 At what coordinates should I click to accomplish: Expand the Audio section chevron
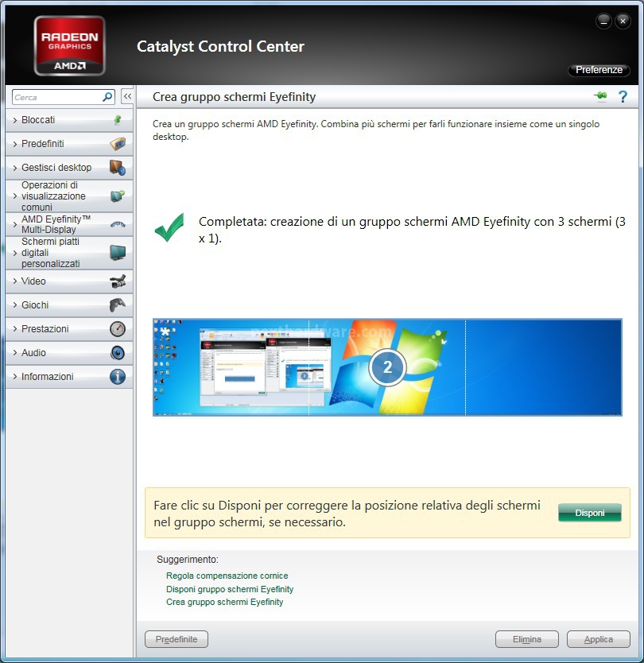pyautogui.click(x=15, y=353)
